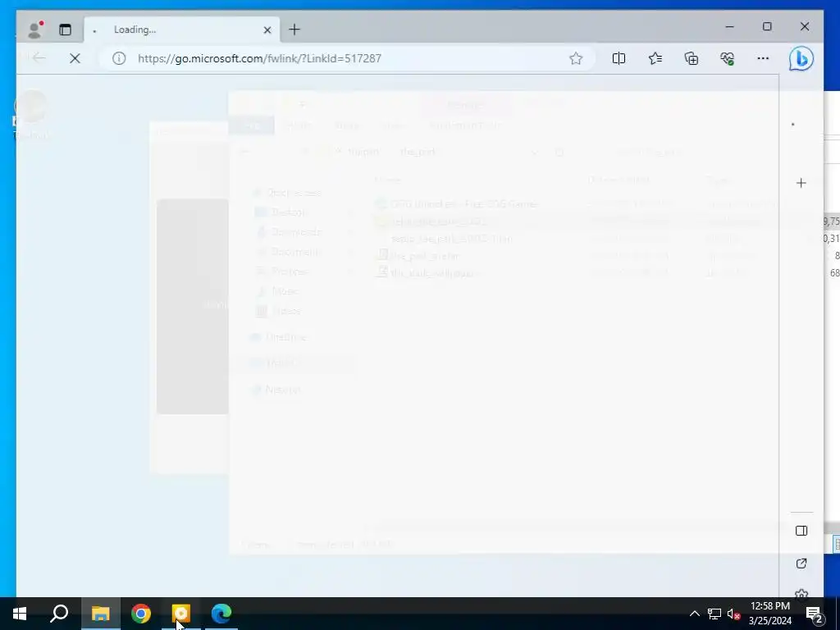The width and height of the screenshot is (840, 630).
Task: Close the Loading... tab
Action: coord(267,30)
